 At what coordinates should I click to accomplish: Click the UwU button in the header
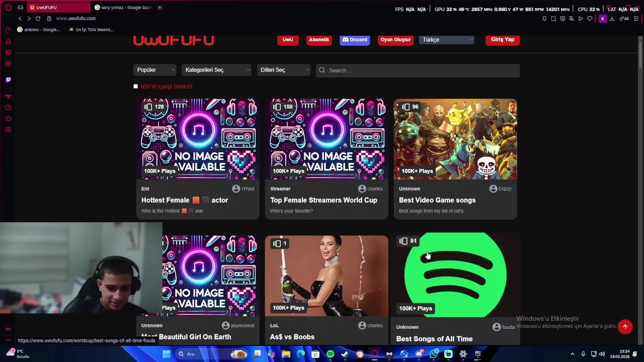(x=288, y=40)
